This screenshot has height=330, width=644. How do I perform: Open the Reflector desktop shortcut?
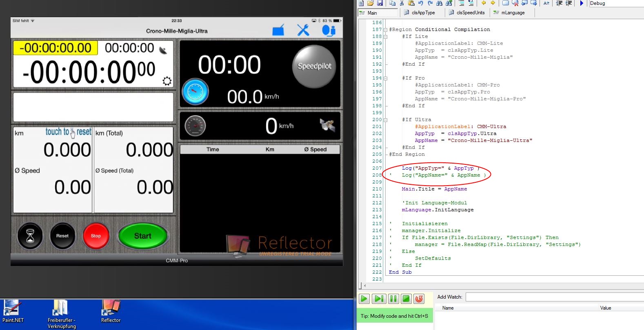coord(111,311)
